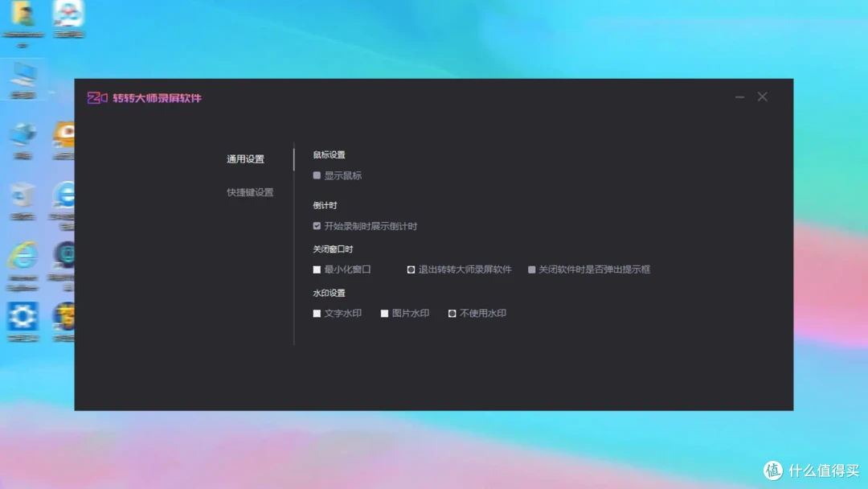Screen dimensions: 868x489
Task: Switch to the 快捷键设置 tab
Action: coord(250,192)
